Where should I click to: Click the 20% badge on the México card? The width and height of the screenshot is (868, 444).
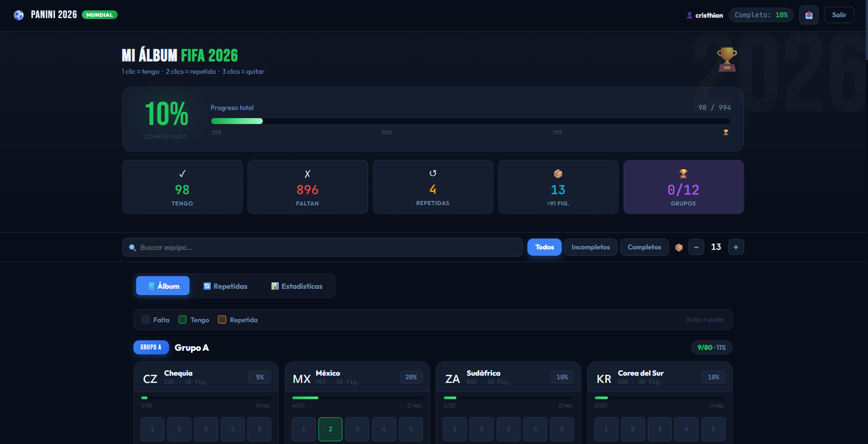[411, 377]
